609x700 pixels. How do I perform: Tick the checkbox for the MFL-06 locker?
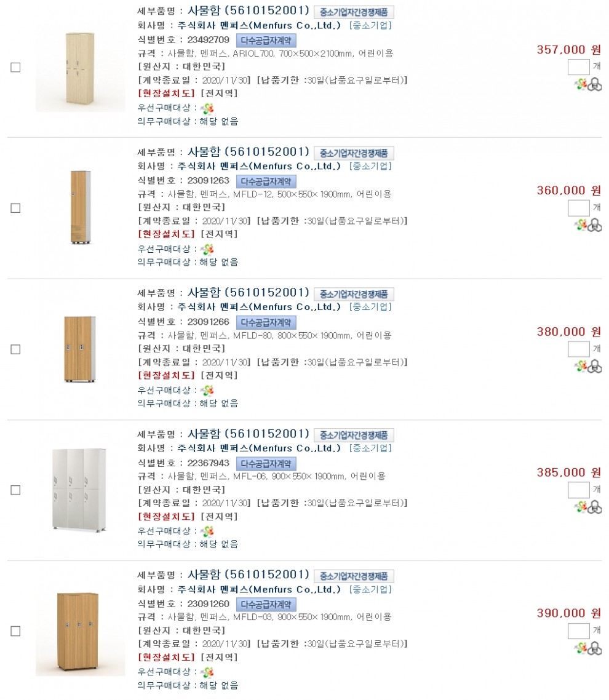click(x=15, y=490)
